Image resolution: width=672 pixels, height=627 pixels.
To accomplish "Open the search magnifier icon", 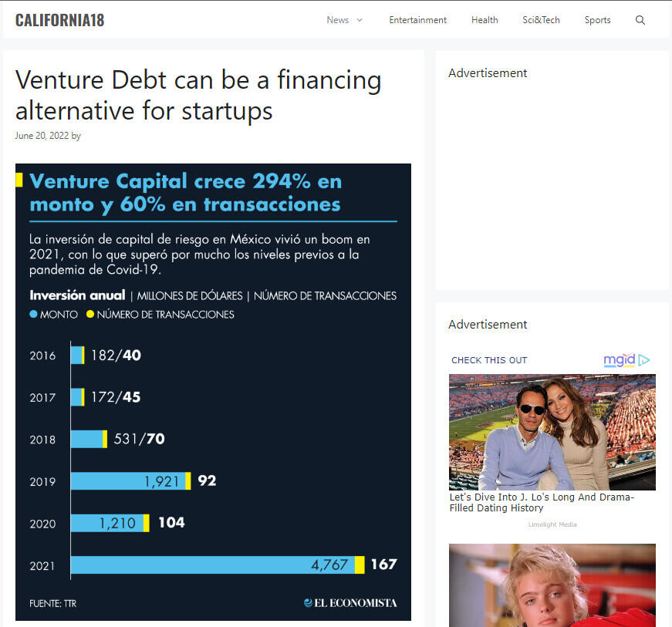I will 640,20.
